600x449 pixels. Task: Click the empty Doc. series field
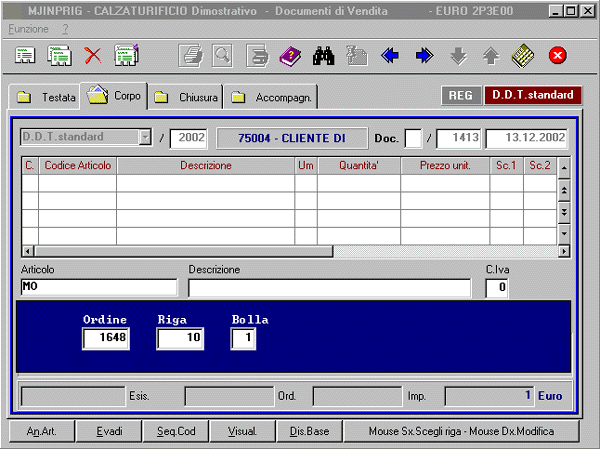click(413, 138)
